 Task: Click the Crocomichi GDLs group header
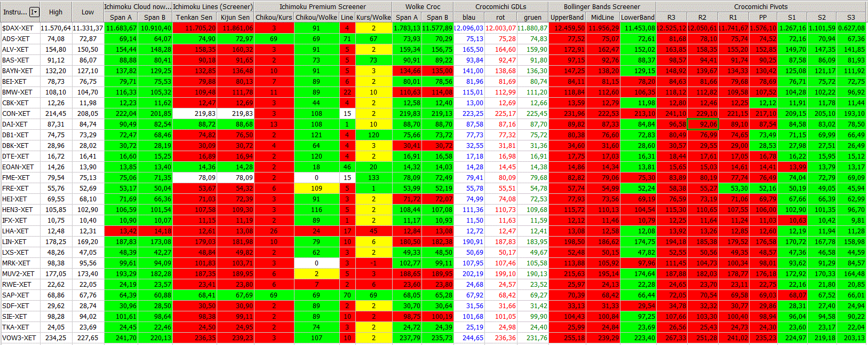coord(500,6)
